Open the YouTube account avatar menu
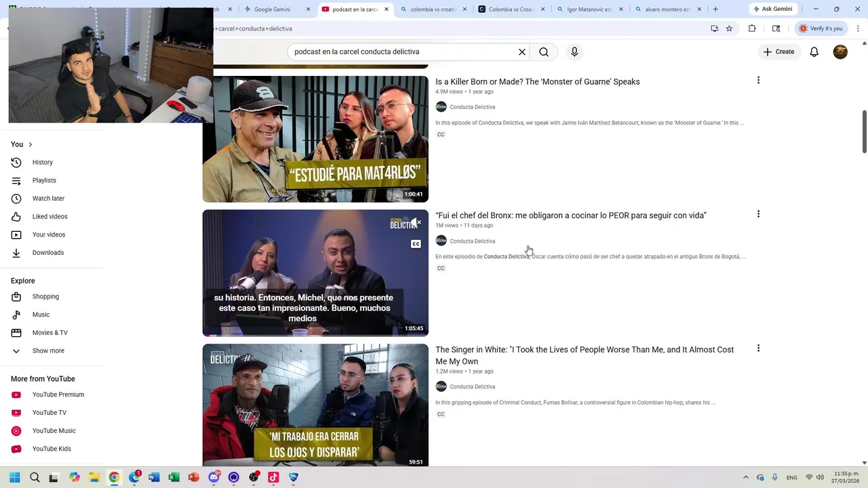This screenshot has height=488, width=868. [840, 52]
